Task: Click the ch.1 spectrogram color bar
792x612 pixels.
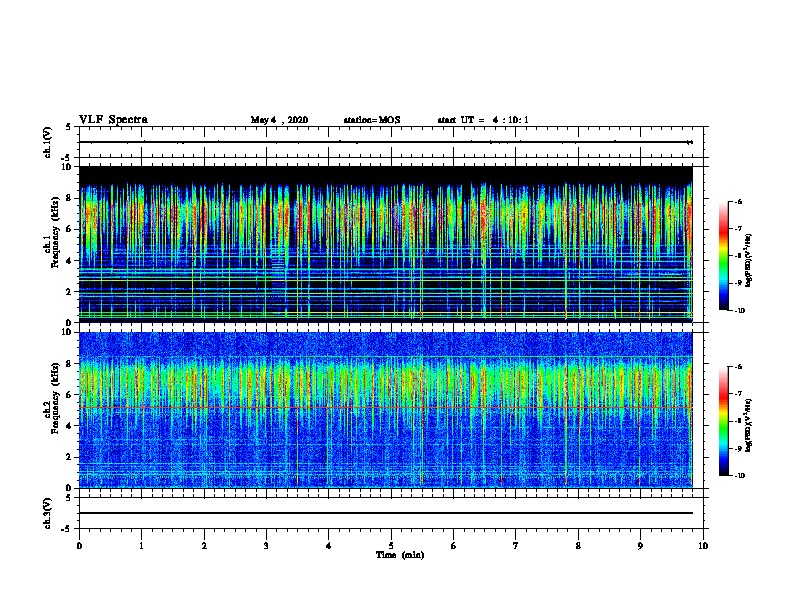Action: [724, 256]
